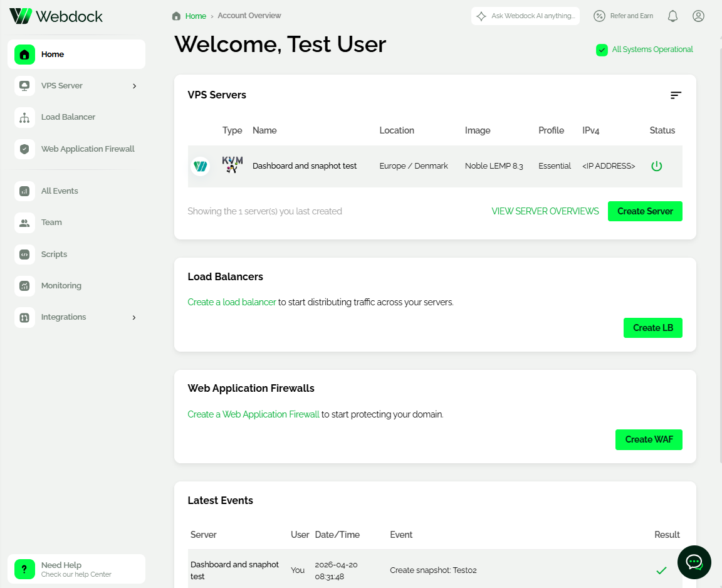Click the Need Help question mark icon

(x=24, y=569)
